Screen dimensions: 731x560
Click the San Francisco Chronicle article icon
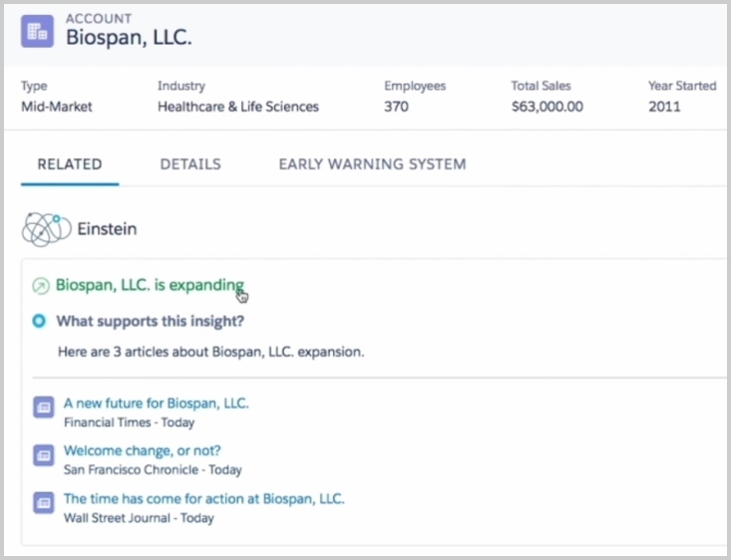[x=43, y=454]
